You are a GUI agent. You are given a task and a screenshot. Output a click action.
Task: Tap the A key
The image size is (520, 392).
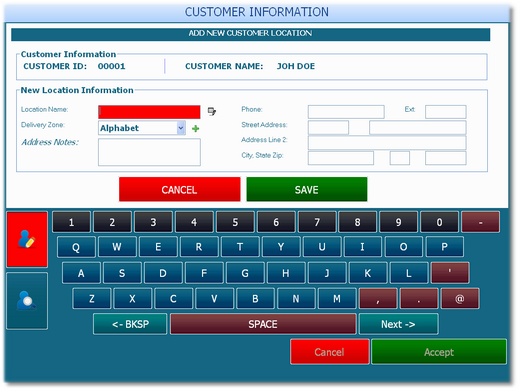81,273
